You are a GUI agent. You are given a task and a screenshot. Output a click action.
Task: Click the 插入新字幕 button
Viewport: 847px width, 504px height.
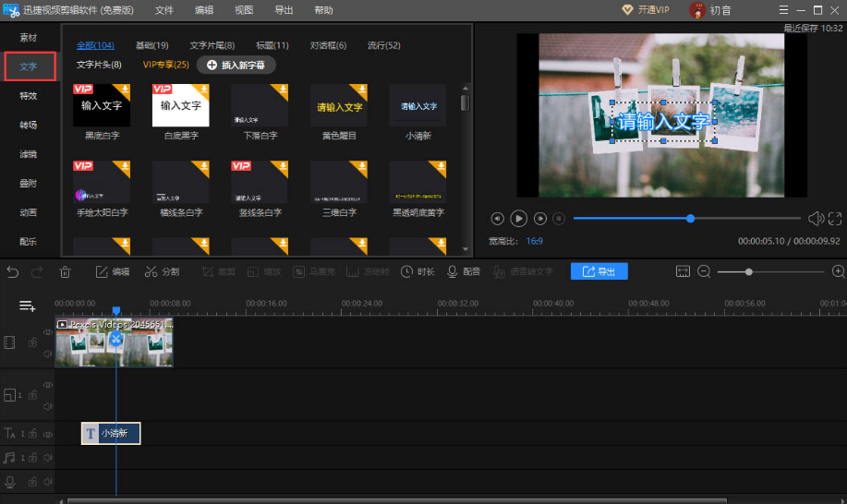pos(236,65)
